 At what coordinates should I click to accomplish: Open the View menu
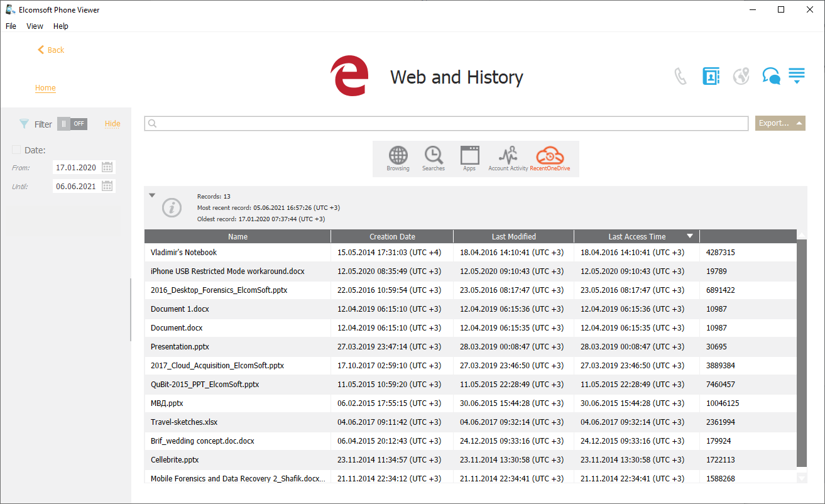tap(35, 26)
